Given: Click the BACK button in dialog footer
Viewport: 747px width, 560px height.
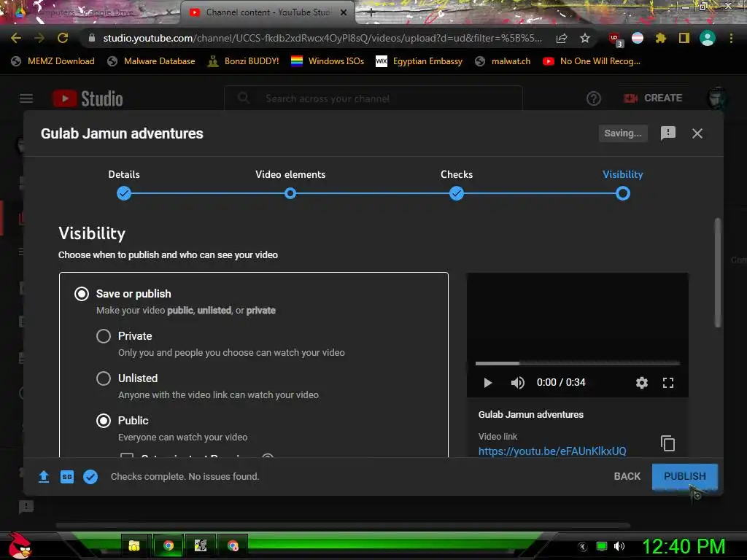Looking at the screenshot, I should (627, 476).
